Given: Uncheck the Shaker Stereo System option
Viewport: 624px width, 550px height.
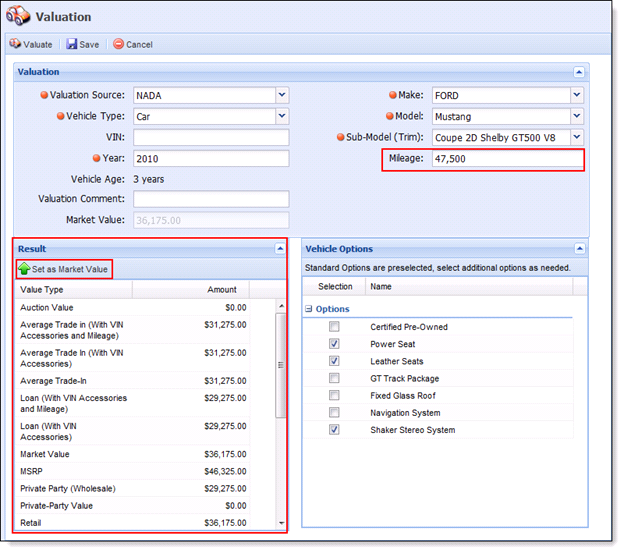Looking at the screenshot, I should (334, 430).
